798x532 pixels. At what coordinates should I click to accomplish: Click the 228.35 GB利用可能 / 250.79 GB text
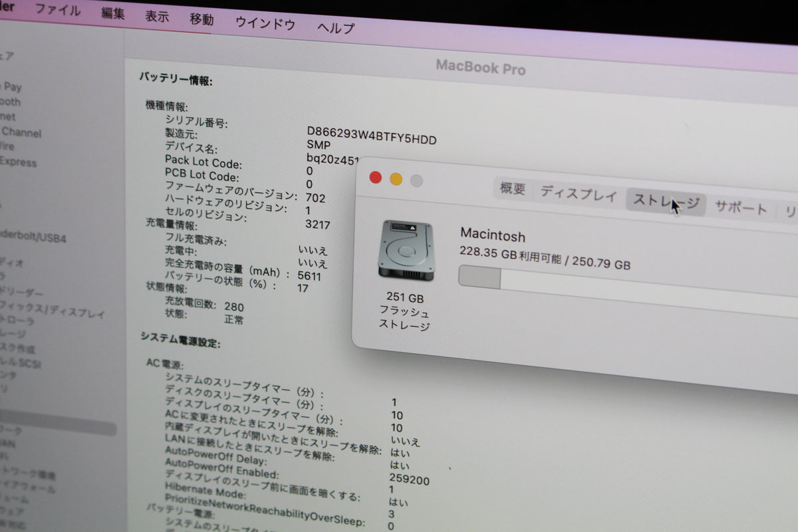[545, 257]
